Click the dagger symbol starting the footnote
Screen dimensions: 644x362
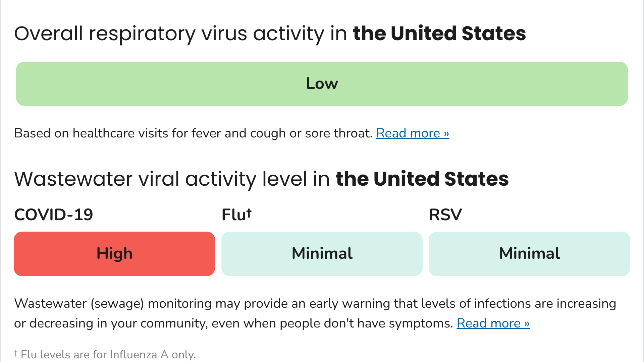[x=16, y=353]
